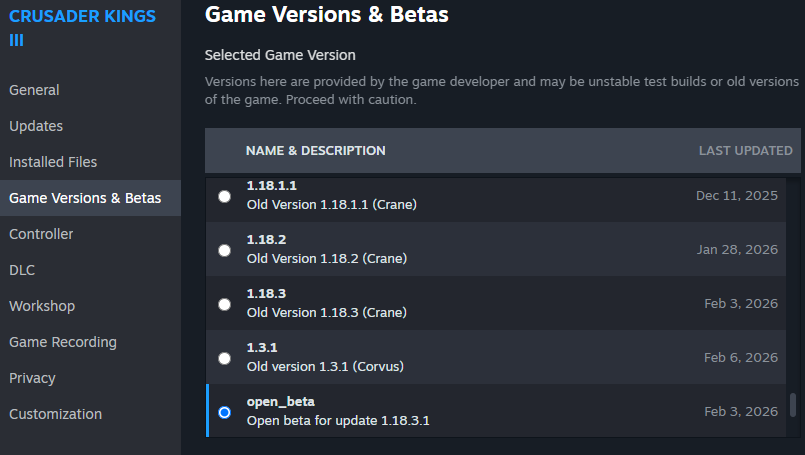Select the Game Versions & Betas tab
Viewport: 805px width, 455px height.
click(85, 198)
